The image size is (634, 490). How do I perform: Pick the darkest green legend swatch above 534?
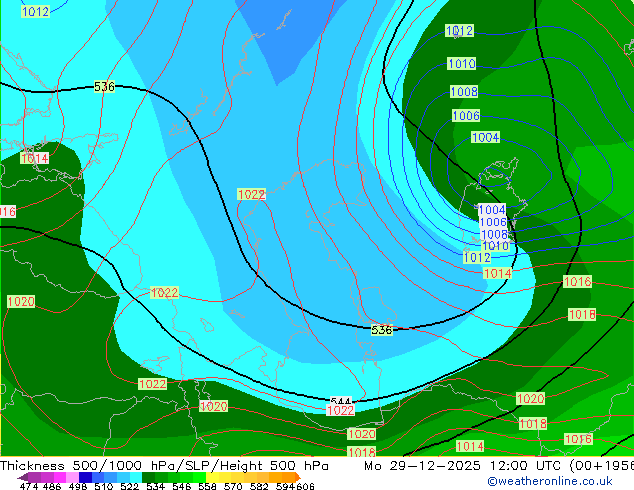pos(148,477)
